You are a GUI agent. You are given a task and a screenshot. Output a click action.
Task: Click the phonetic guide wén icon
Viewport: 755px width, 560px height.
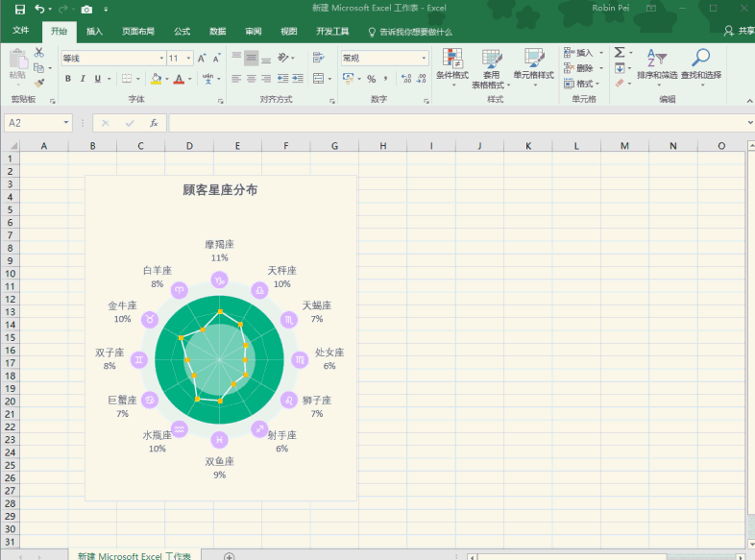(208, 79)
